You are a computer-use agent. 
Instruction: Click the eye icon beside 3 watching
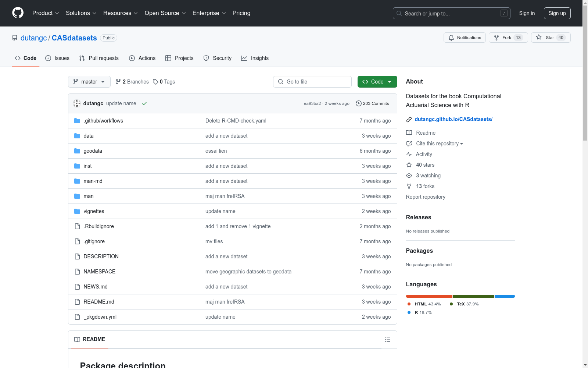click(x=409, y=176)
